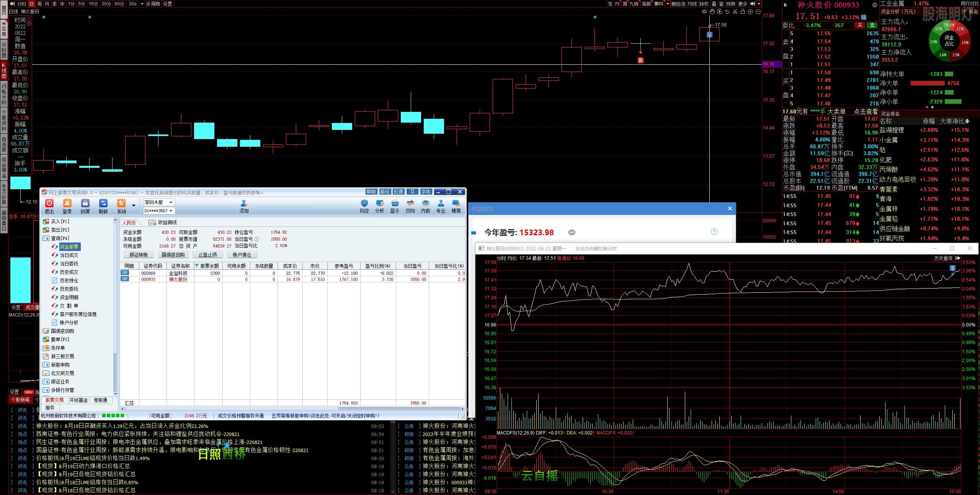Click the lock icon on K-line chart toolbar
The width and height of the screenshot is (980, 495).
[743, 12]
